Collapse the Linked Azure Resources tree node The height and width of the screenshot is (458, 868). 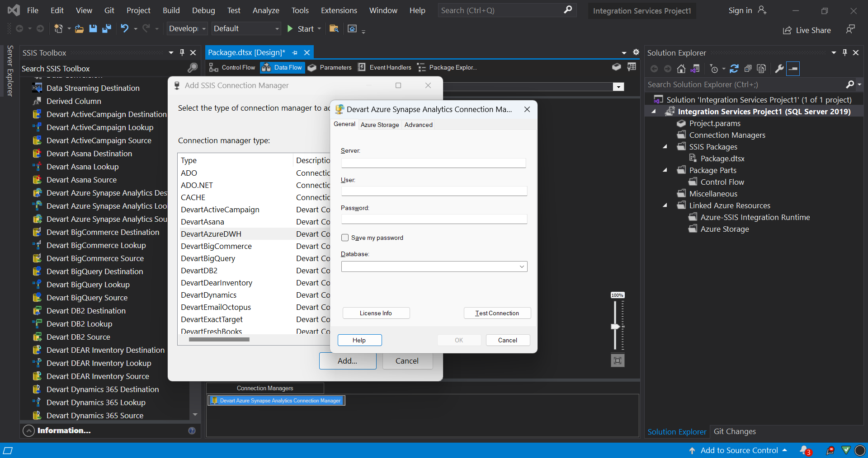tap(665, 206)
